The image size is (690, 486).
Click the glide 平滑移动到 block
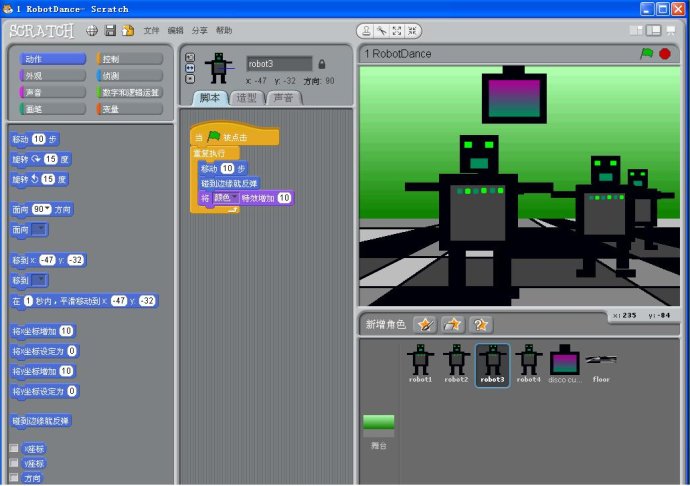84,301
